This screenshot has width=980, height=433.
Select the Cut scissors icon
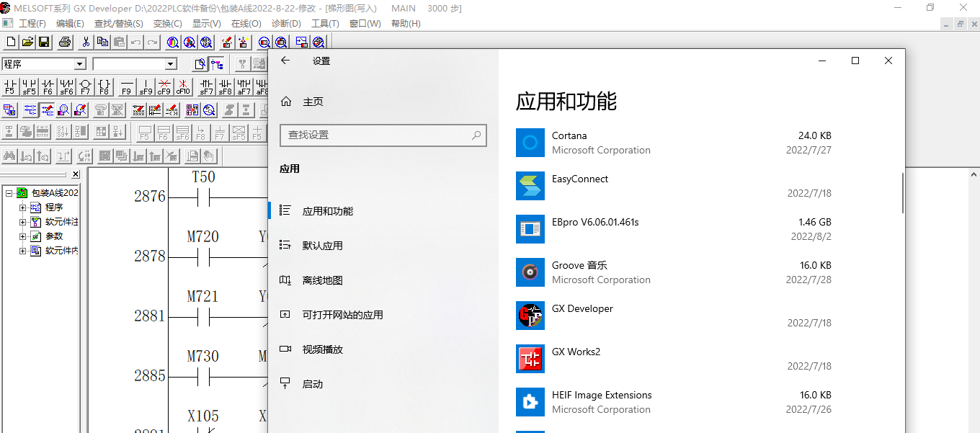point(86,42)
